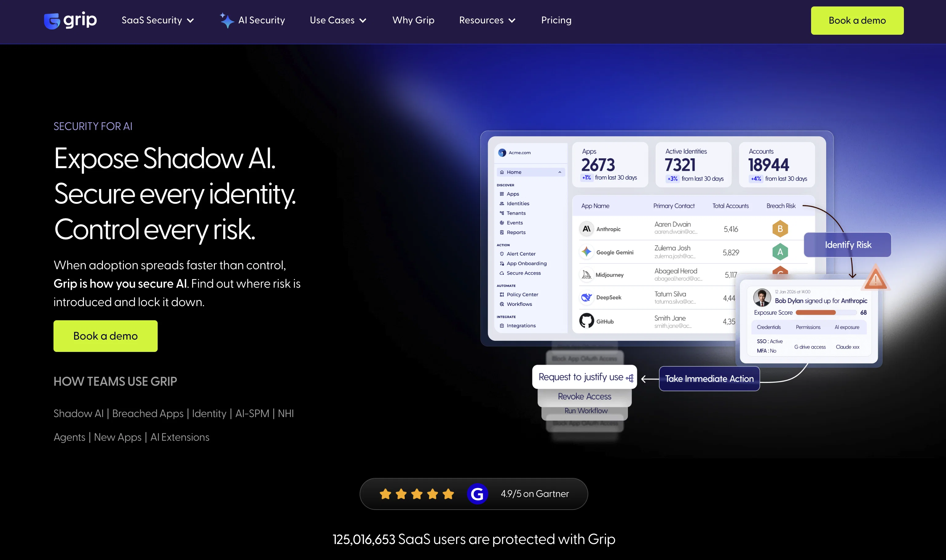This screenshot has width=946, height=560.
Task: Click the Integrations icon in the sidebar
Action: pos(502,326)
